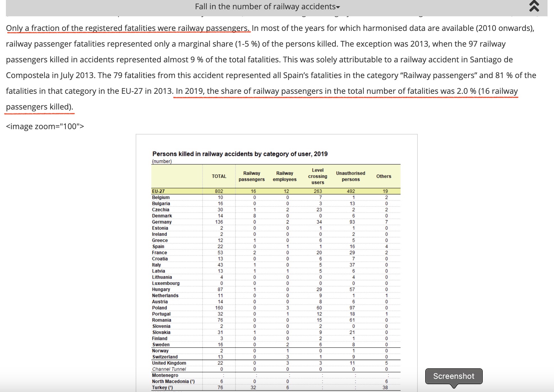This screenshot has height=392, width=554.
Task: Click the Croatia row label
Action: [x=160, y=259]
